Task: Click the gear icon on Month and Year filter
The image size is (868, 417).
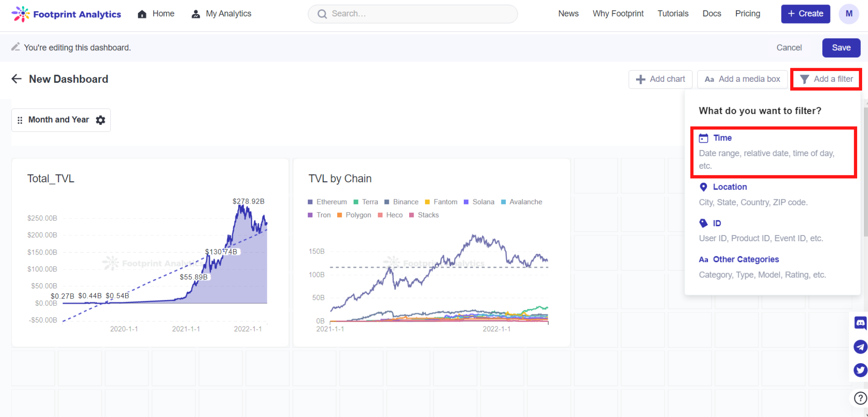Action: pyautogui.click(x=100, y=120)
